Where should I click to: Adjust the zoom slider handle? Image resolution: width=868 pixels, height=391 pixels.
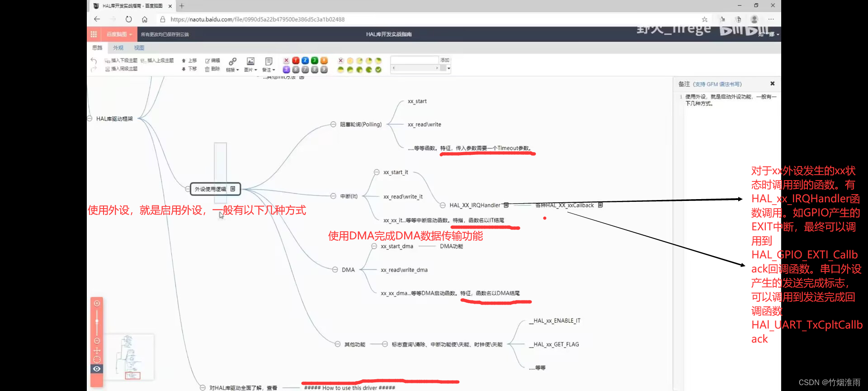[97, 321]
